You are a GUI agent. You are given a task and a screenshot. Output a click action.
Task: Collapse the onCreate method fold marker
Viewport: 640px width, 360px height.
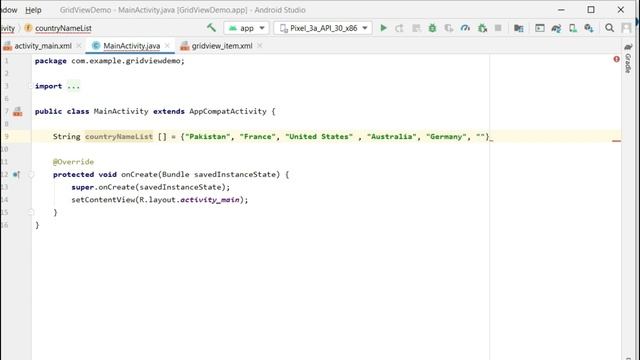(31, 175)
